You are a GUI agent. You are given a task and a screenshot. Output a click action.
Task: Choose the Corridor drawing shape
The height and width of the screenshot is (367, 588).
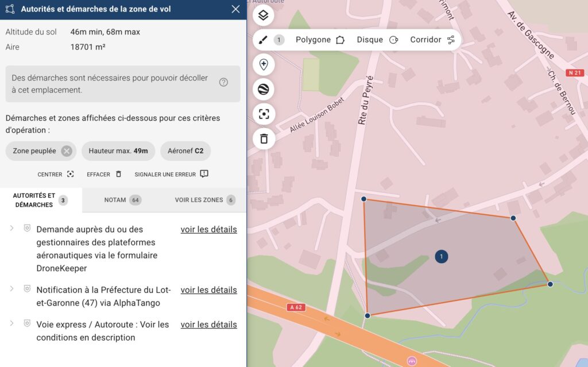tap(432, 40)
